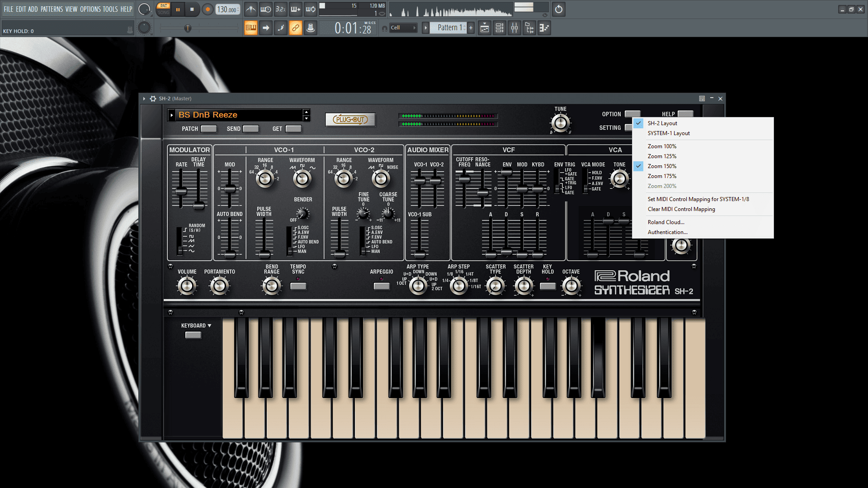
Task: Enable wait for input to start playing
Action: (266, 9)
